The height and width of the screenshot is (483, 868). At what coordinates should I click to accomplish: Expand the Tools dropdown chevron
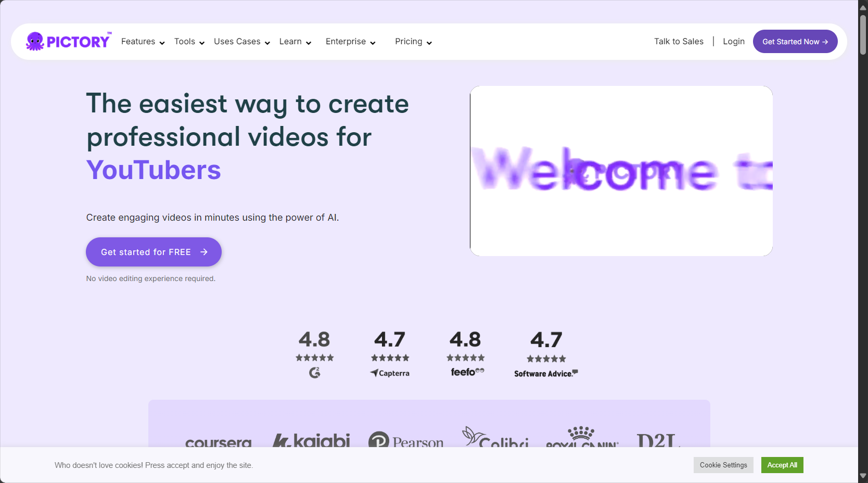tap(202, 43)
